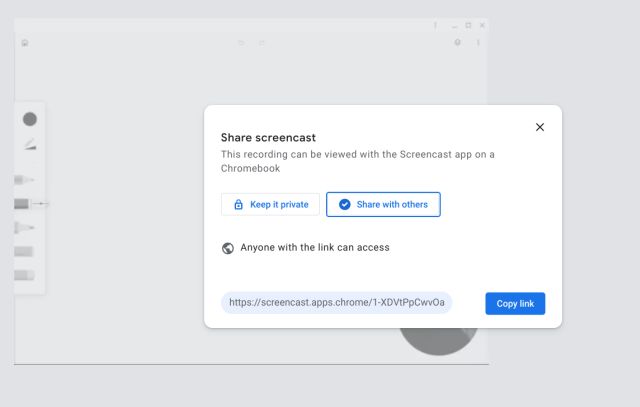Select Share with others option
This screenshot has width=640, height=407.
point(383,205)
